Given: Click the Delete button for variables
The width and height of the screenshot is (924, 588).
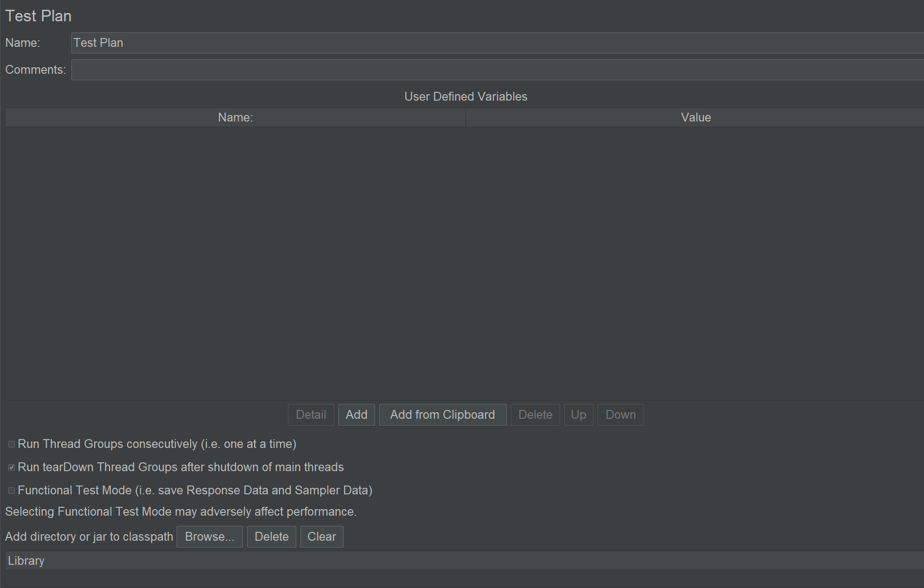Looking at the screenshot, I should [535, 414].
